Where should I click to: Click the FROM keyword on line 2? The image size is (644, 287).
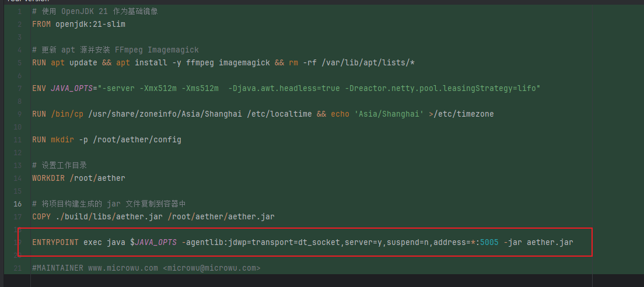[x=41, y=24]
